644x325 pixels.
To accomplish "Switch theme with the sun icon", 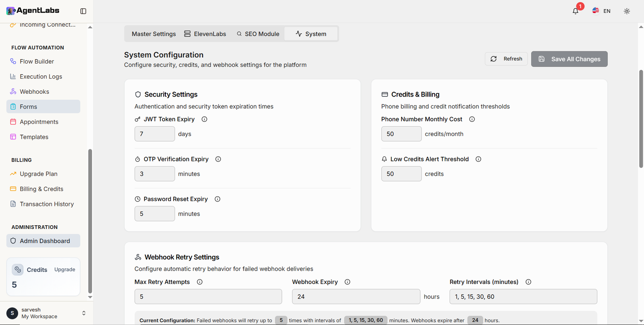I will 627,11.
